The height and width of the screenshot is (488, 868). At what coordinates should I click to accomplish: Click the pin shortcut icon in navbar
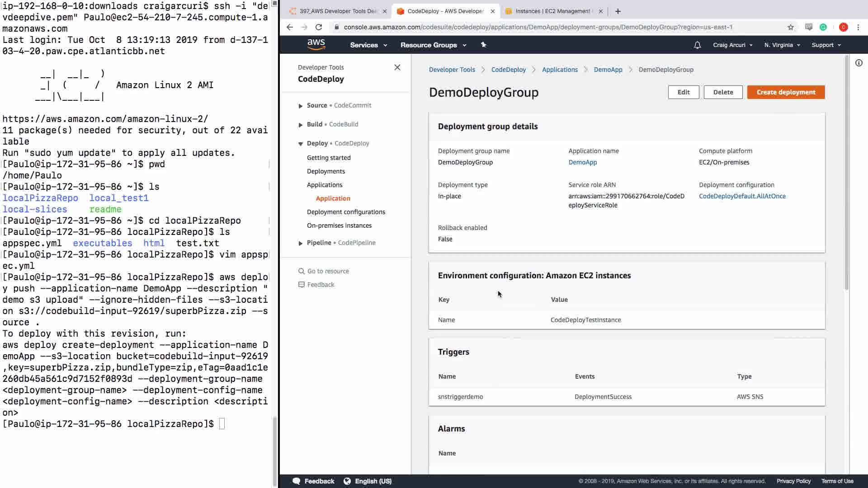(x=483, y=45)
